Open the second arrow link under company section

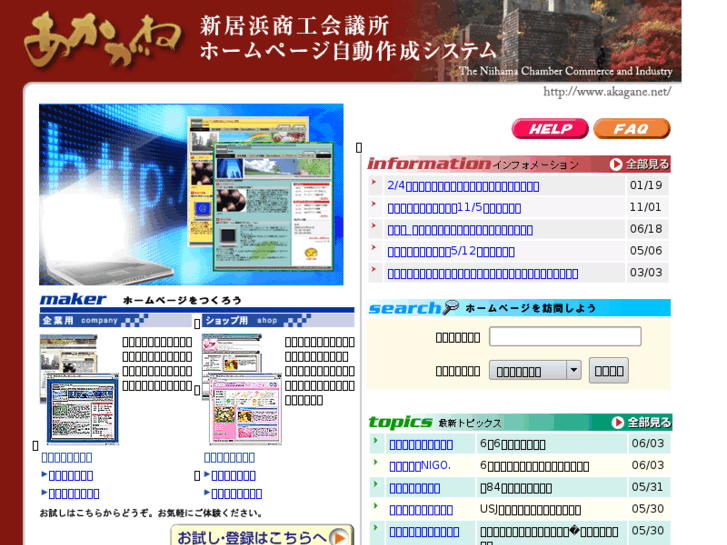tap(70, 476)
